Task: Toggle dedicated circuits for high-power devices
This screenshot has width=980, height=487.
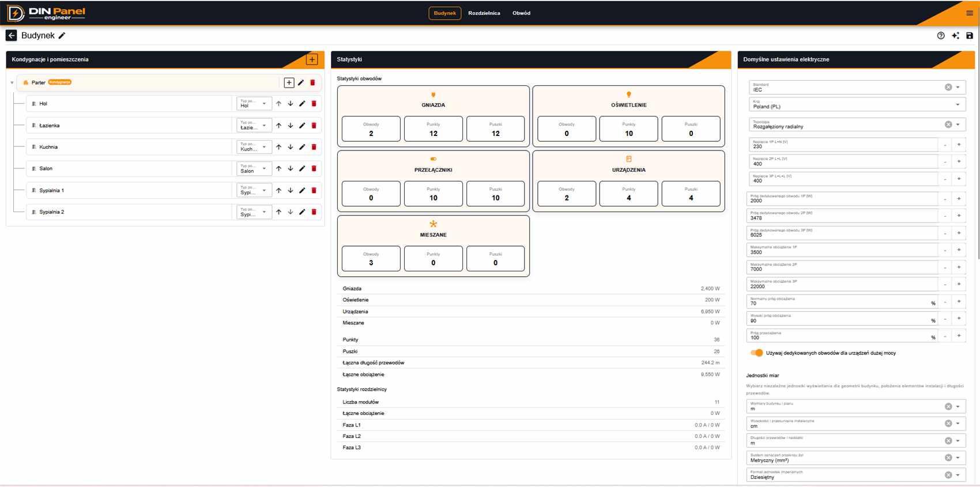Action: coord(756,353)
